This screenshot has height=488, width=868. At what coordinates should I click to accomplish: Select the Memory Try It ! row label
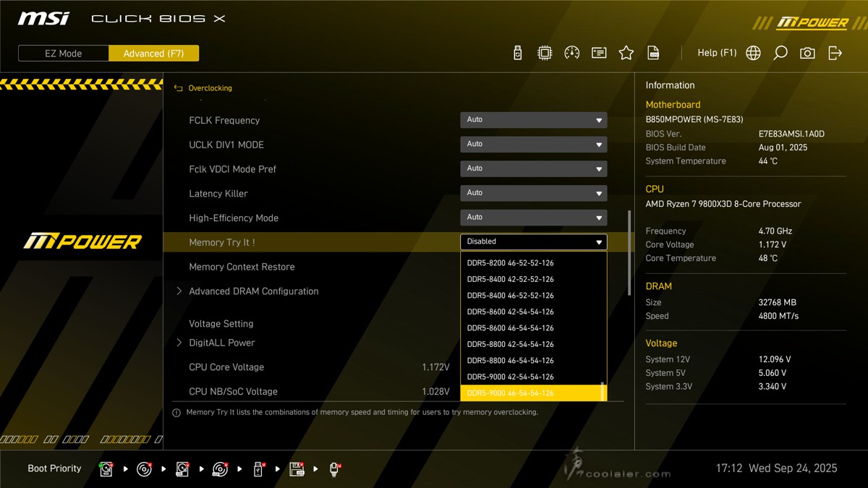(222, 242)
